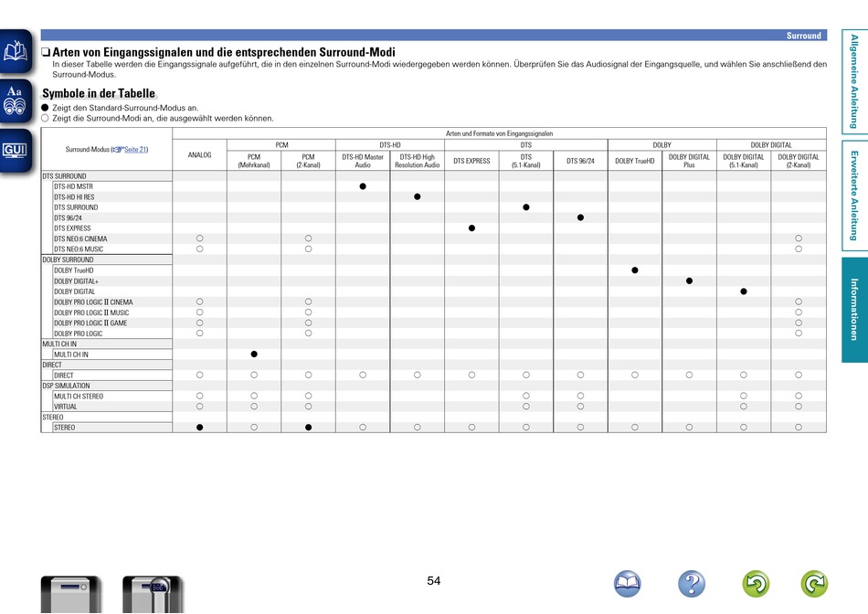Switch to Allgemeine Anleitung tab
The height and width of the screenshot is (614, 868).
854,81
